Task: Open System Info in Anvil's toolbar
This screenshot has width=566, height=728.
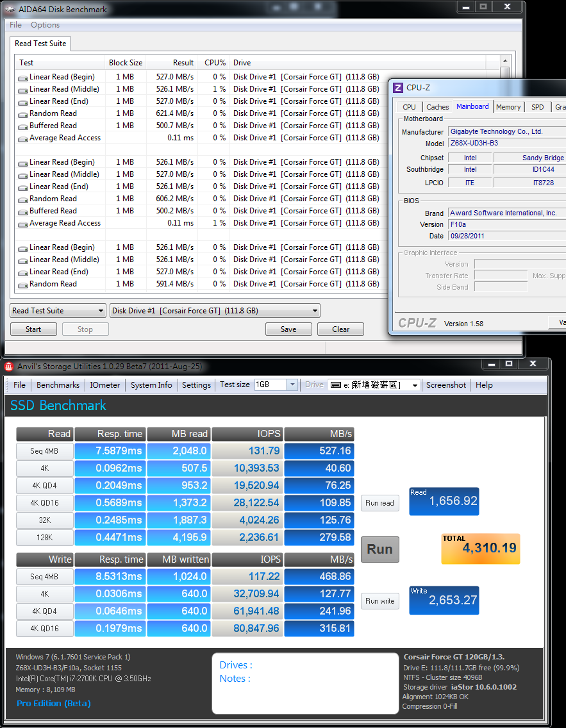Action: [151, 385]
